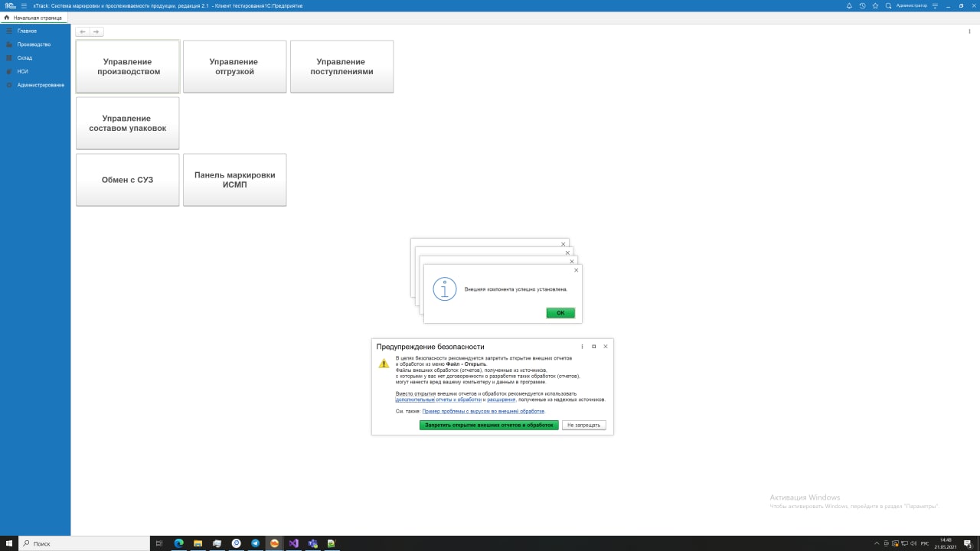Open the дополнительные отчеты и обработки link
The width and height of the screenshot is (980, 551).
[x=439, y=399]
